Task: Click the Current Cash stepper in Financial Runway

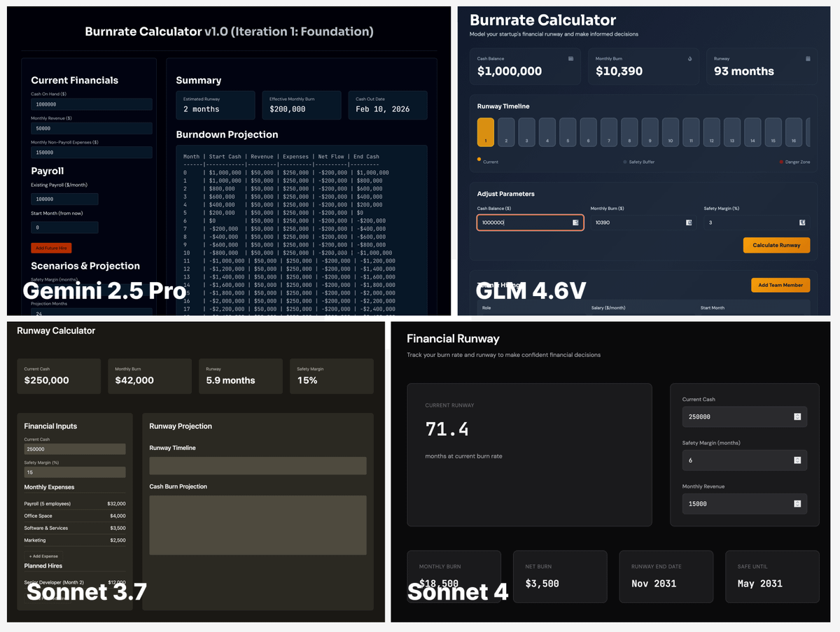Action: pos(797,417)
